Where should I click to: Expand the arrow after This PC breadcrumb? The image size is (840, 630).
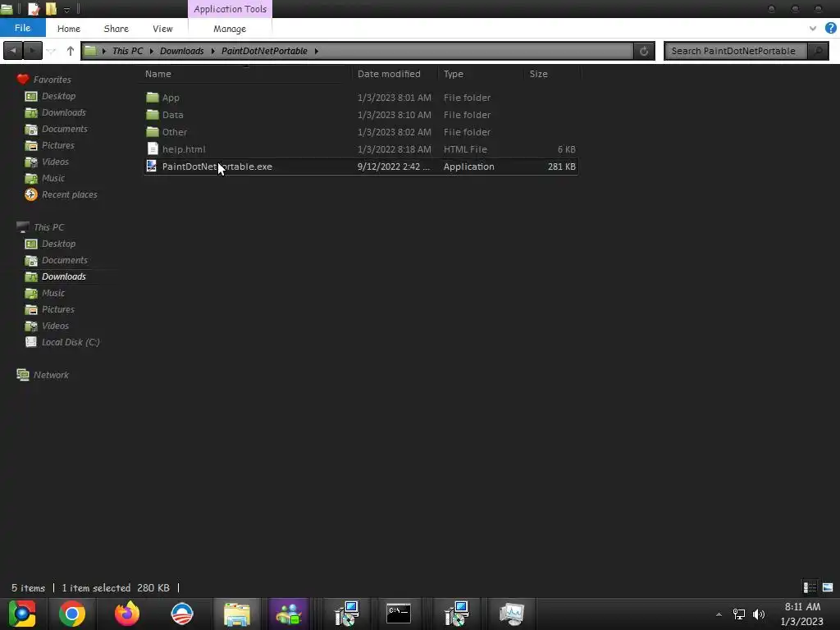pos(152,51)
